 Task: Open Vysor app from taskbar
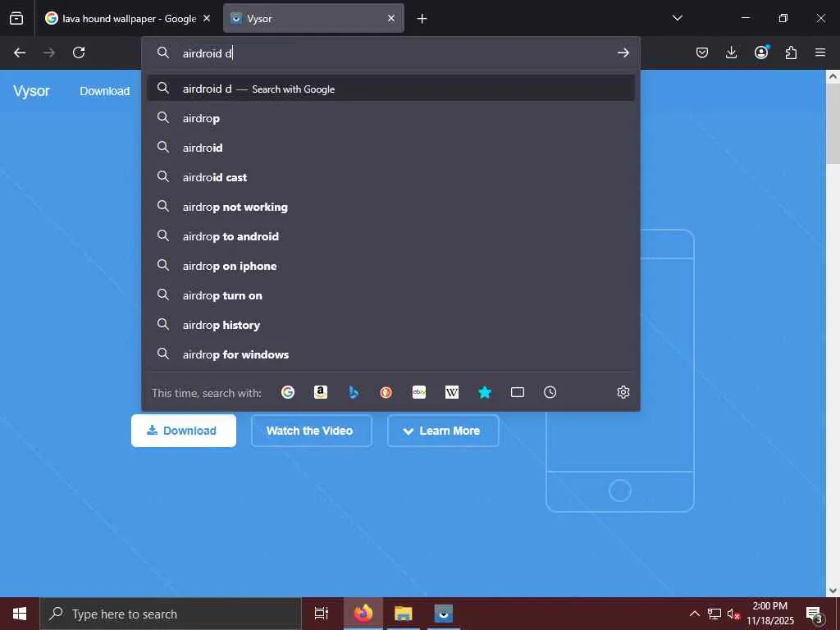click(x=444, y=614)
